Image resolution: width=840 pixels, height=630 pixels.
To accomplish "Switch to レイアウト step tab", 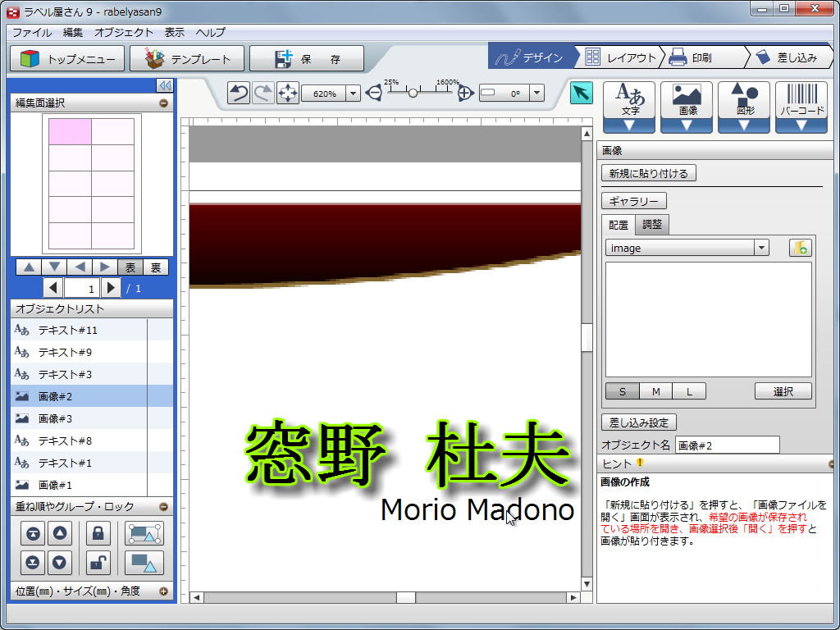I will pyautogui.click(x=621, y=57).
